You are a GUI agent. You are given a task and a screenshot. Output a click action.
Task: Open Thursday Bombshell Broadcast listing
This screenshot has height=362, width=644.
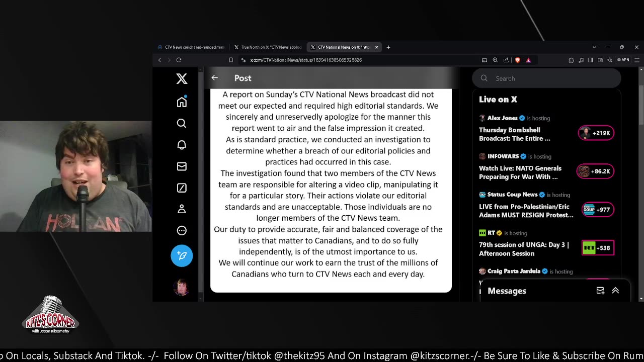tap(515, 134)
